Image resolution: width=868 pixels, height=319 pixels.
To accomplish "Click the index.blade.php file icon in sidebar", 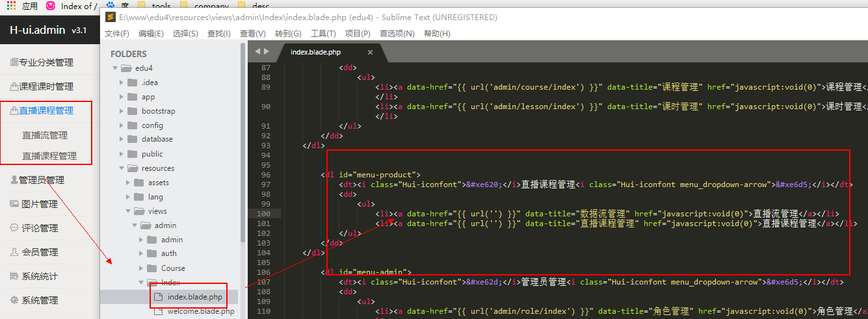I will click(159, 297).
